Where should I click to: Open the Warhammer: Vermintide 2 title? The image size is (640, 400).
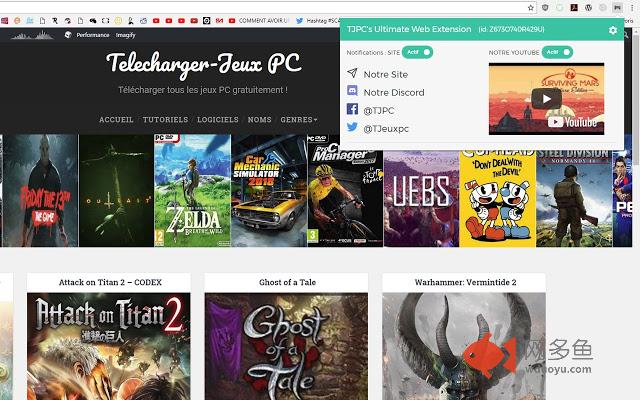pyautogui.click(x=465, y=282)
